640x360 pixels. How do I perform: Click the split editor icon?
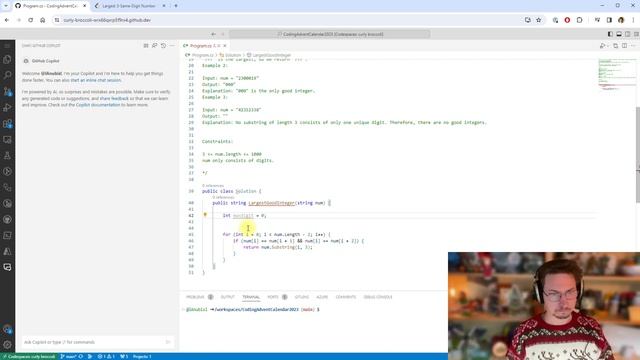(x=624, y=46)
